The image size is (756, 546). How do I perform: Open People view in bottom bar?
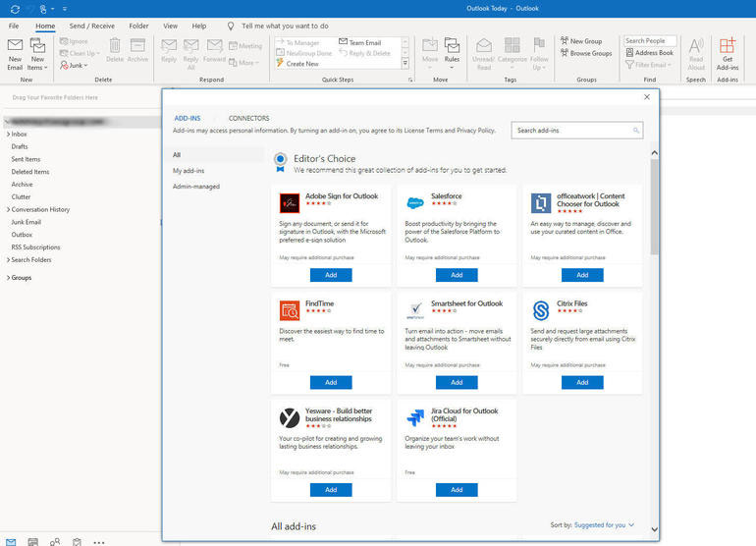click(x=55, y=542)
